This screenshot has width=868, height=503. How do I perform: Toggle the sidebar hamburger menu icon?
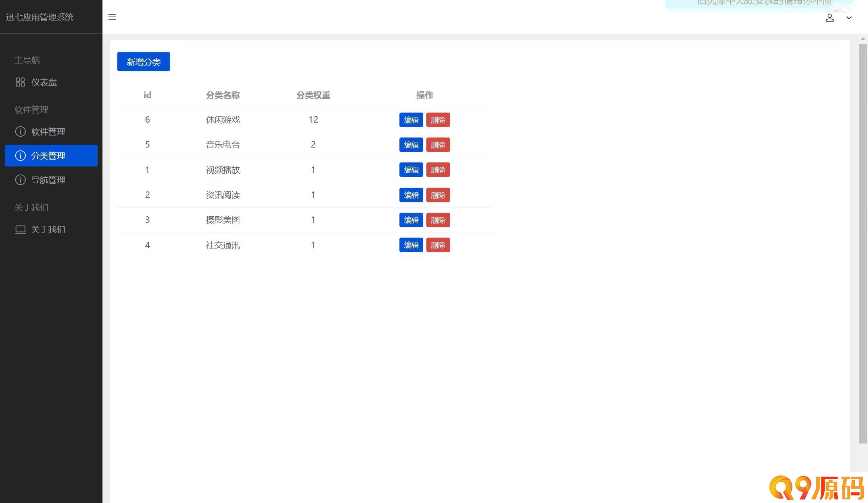[112, 17]
